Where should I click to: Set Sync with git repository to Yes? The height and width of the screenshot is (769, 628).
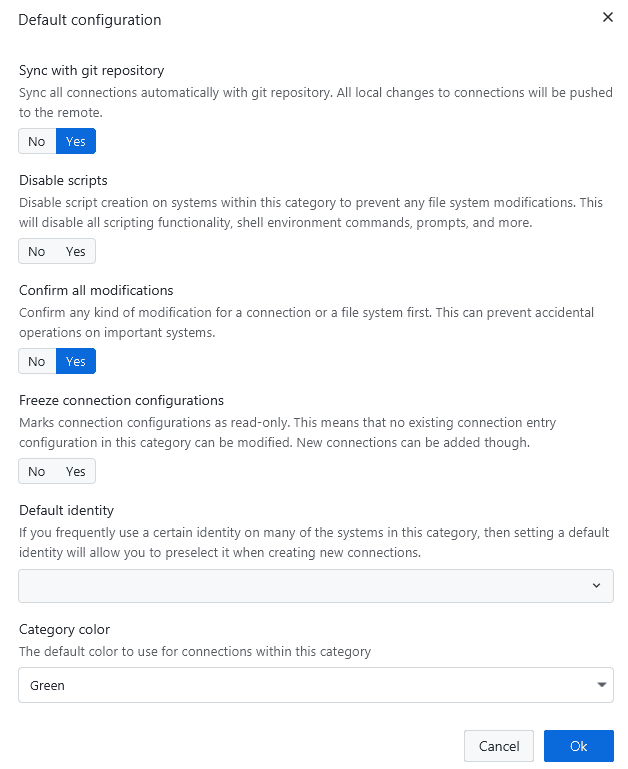pyautogui.click(x=76, y=142)
